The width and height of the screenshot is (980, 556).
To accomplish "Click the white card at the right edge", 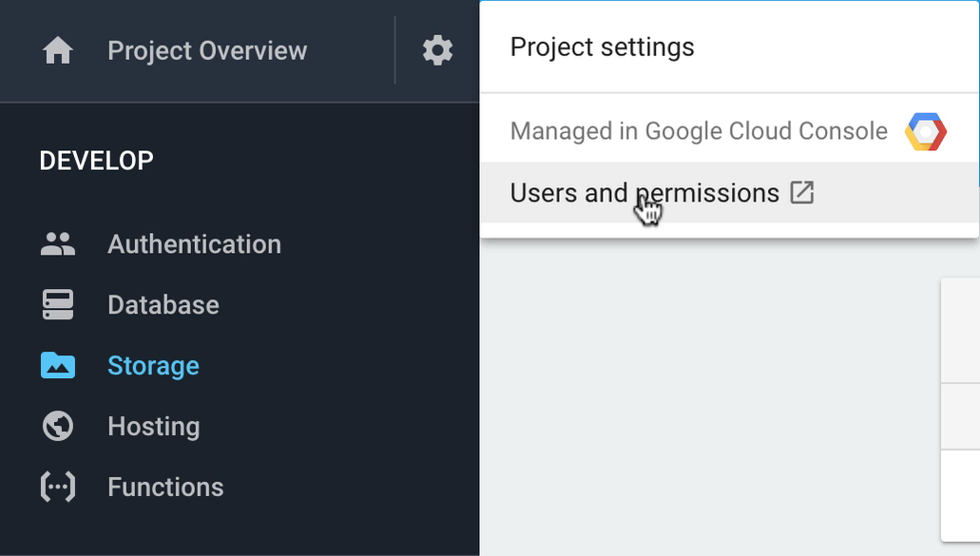I will click(x=961, y=410).
